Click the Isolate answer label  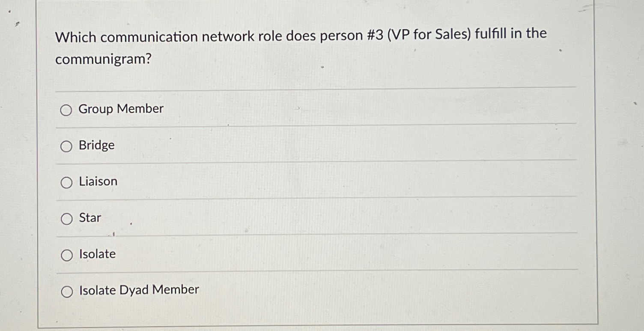click(x=97, y=254)
